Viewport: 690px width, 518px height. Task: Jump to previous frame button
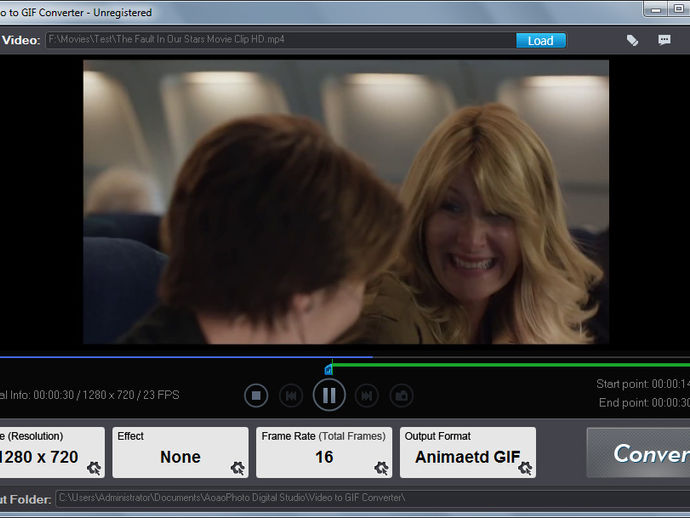pyautogui.click(x=291, y=396)
